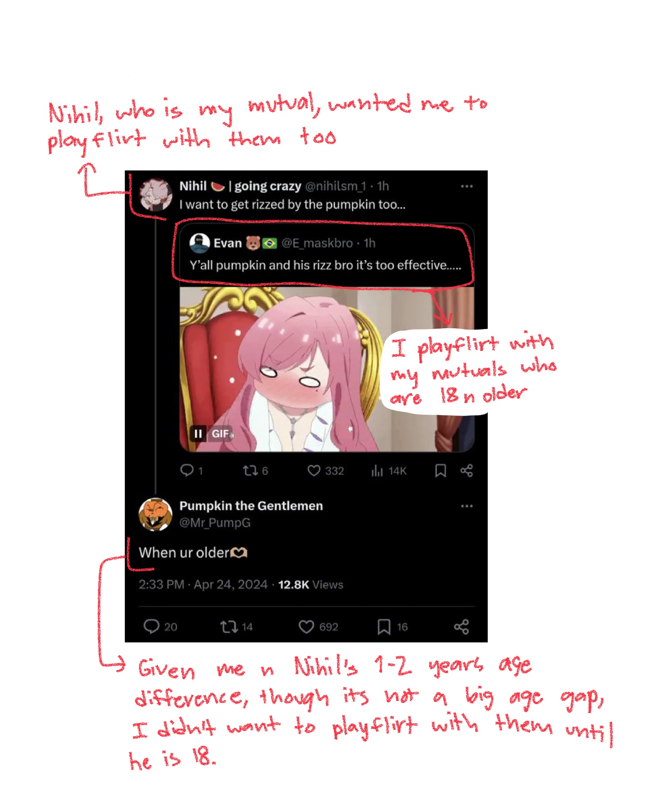Open more options menu on Nihil's tweet
The height and width of the screenshot is (812, 660).
[x=466, y=186]
